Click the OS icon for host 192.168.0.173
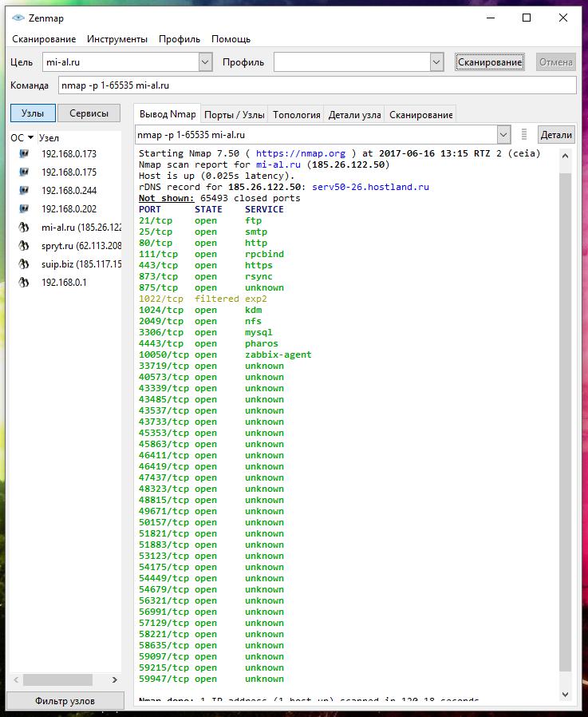 click(x=24, y=153)
